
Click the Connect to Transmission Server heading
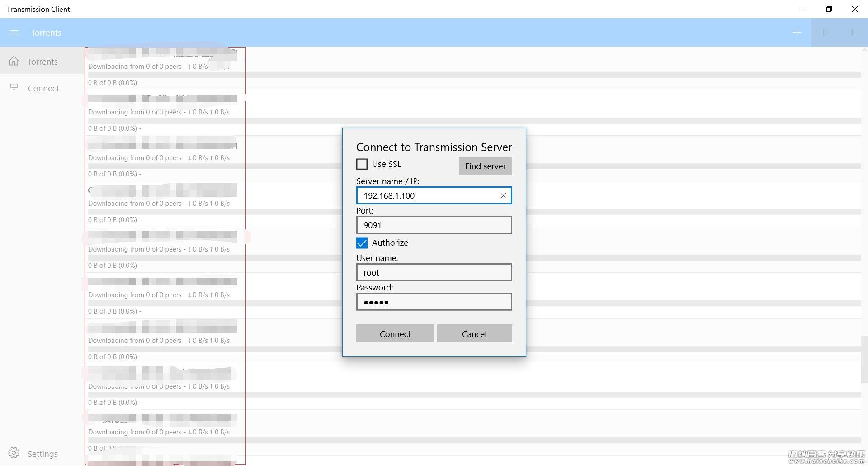(434, 147)
